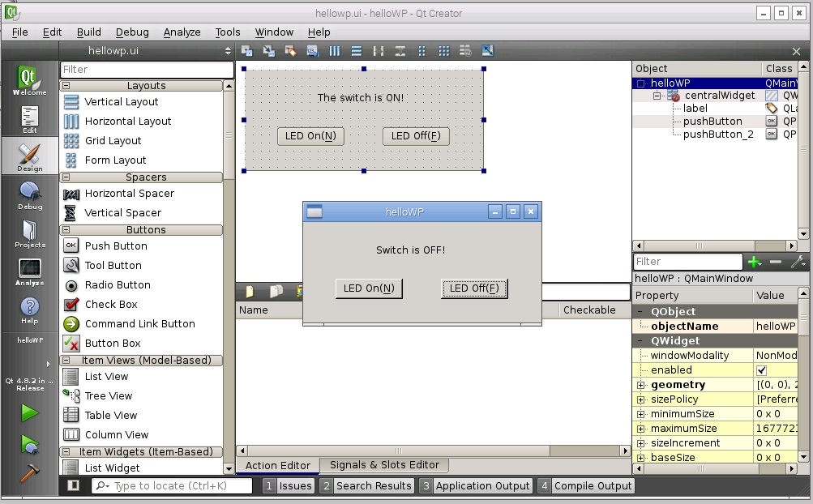Lay out horizontally from the top toolbar
Viewport: 813px width, 504px height.
pos(335,51)
